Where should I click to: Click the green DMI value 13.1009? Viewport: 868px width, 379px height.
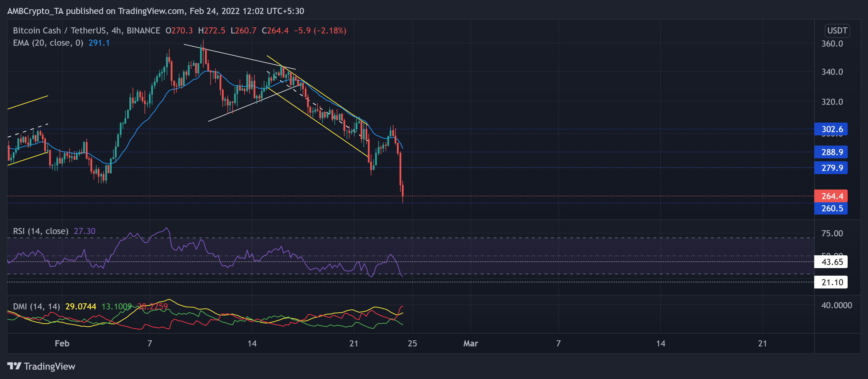117,306
